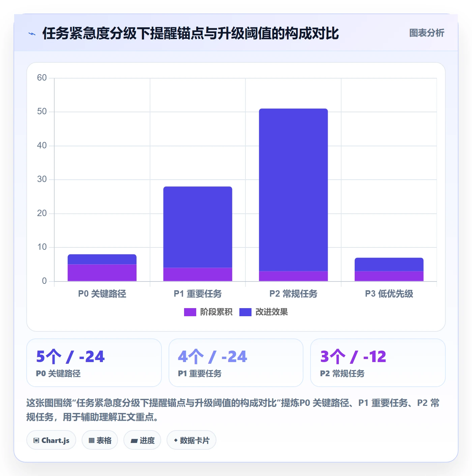Click the diamond icon in the 数据卡片 tag
Viewport: 472px width, 476px height.
[x=176, y=440]
